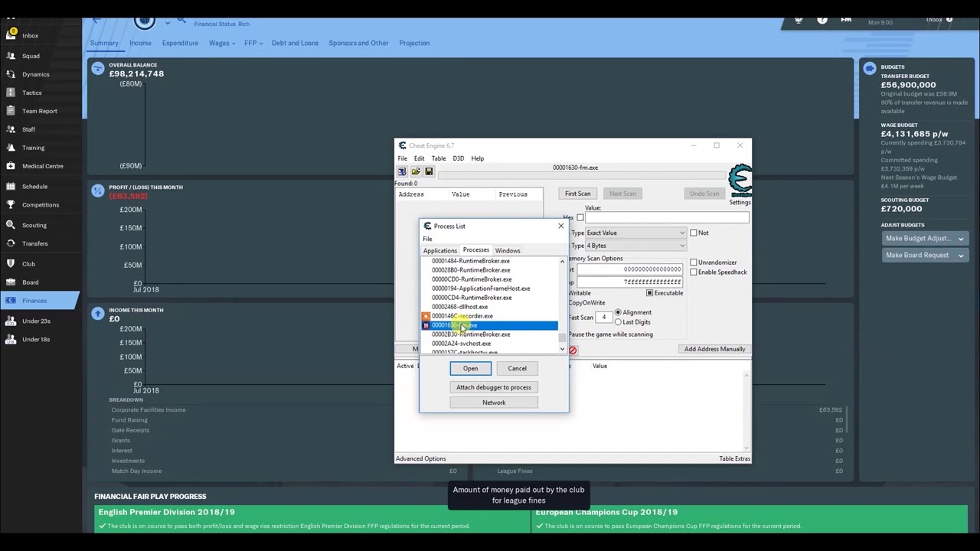Open Team Report in the sidebar
This screenshot has height=551, width=980.
39,111
